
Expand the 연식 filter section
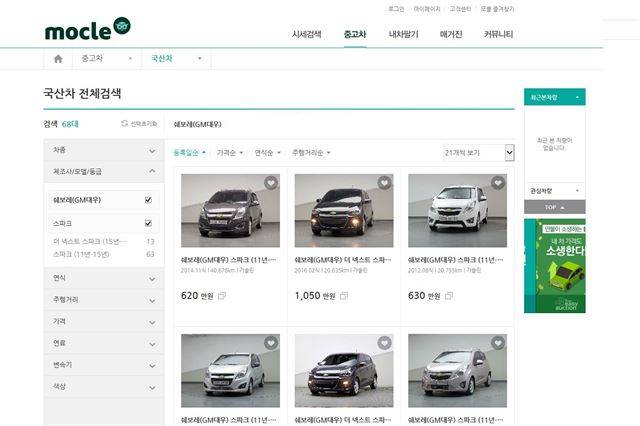(104, 278)
